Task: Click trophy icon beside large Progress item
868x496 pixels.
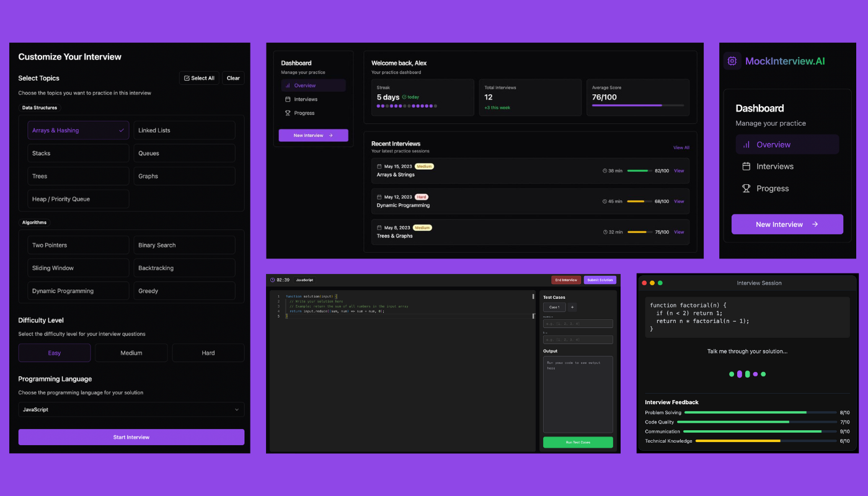Action: (x=746, y=188)
